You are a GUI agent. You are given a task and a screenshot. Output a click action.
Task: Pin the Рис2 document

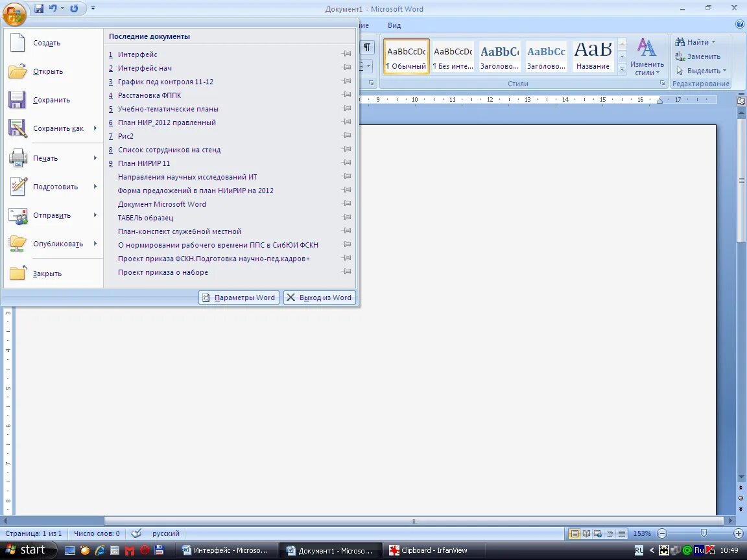[347, 135]
